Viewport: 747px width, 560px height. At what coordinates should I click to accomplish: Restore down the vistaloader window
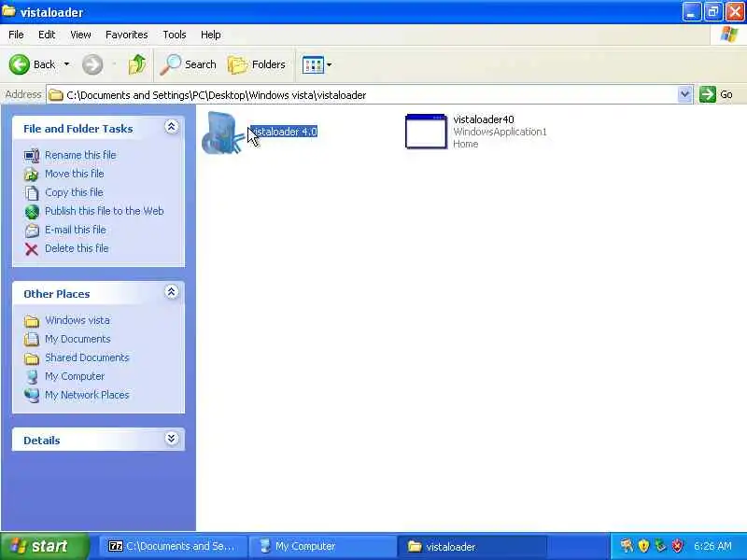pyautogui.click(x=713, y=12)
